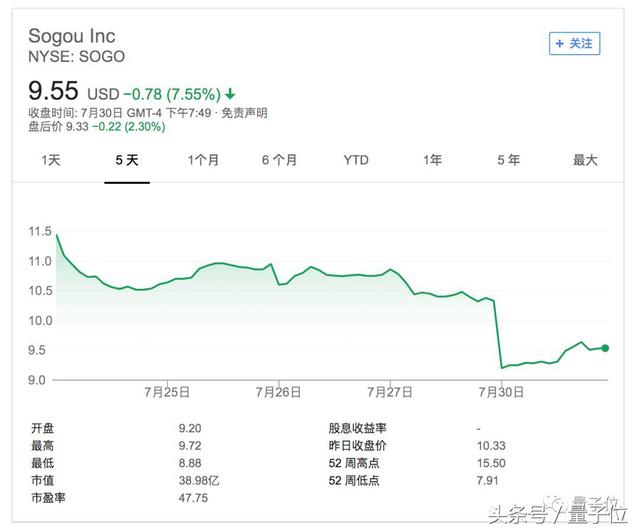The height and width of the screenshot is (532, 640).
Task: Select the 1天 time range tab
Action: point(51,160)
